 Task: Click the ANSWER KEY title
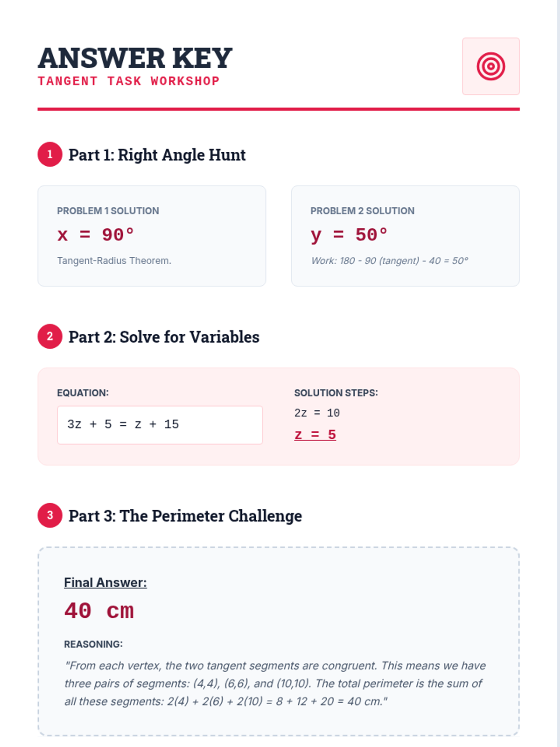[x=135, y=58]
